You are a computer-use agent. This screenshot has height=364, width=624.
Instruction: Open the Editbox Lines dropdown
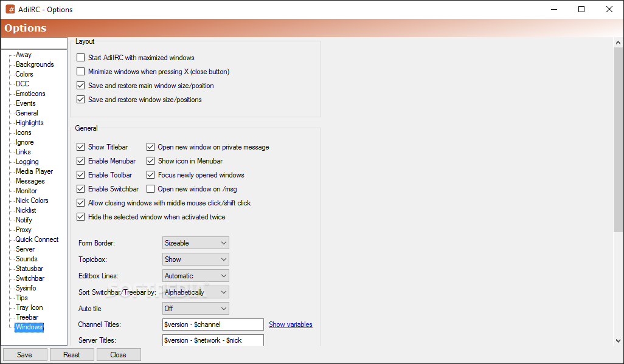pos(196,276)
